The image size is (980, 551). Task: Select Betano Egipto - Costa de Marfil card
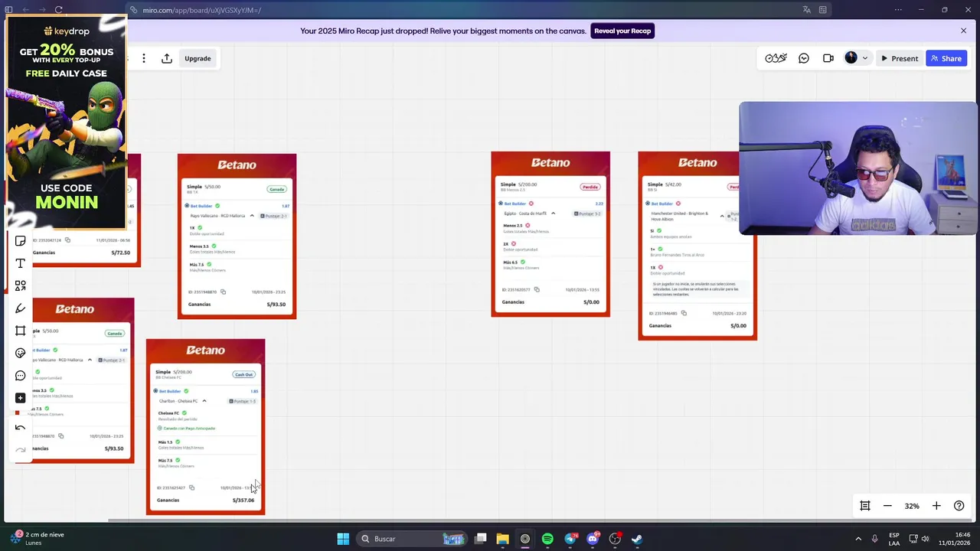[x=550, y=234]
